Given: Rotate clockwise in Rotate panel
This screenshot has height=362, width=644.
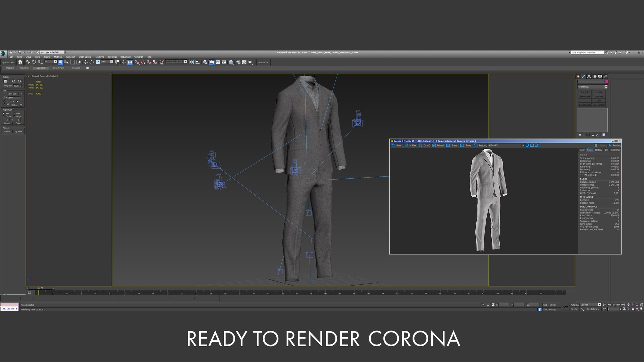Looking at the screenshot, I should [x=20, y=81].
